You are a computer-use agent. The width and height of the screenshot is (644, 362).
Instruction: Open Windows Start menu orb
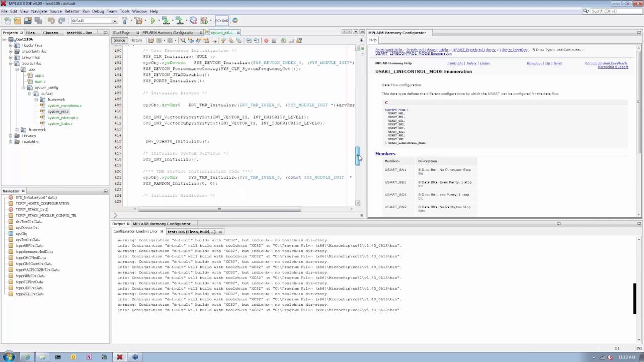(x=9, y=357)
